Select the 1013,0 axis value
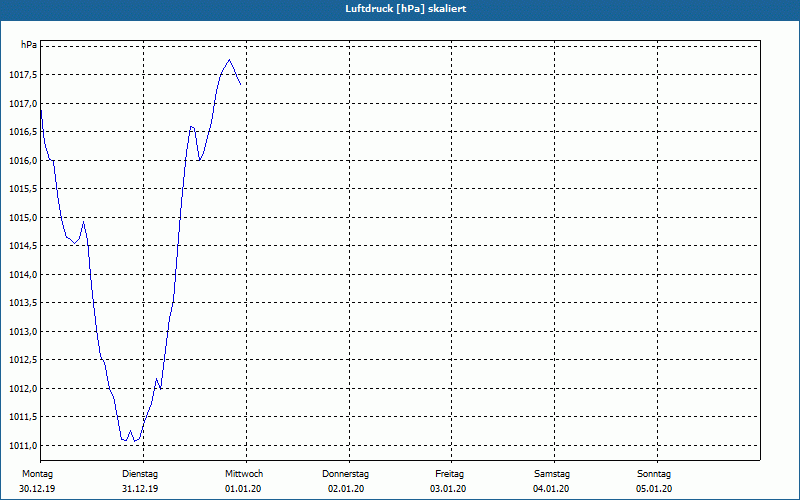This screenshot has width=800, height=500. point(23,332)
